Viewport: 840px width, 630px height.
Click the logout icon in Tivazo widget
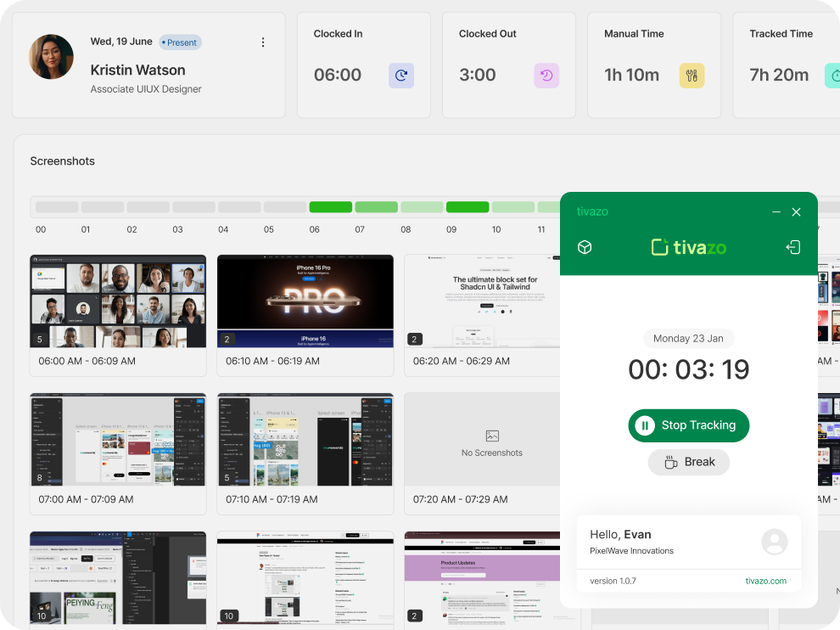793,247
